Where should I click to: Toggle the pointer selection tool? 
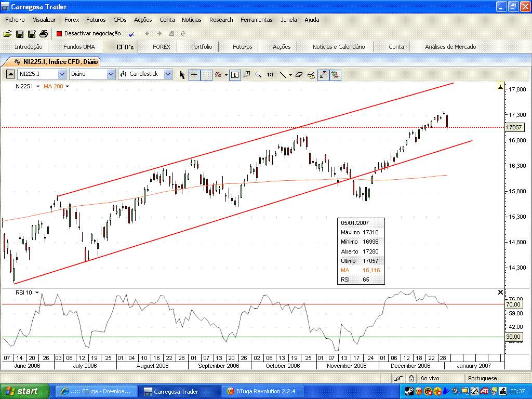(x=182, y=74)
